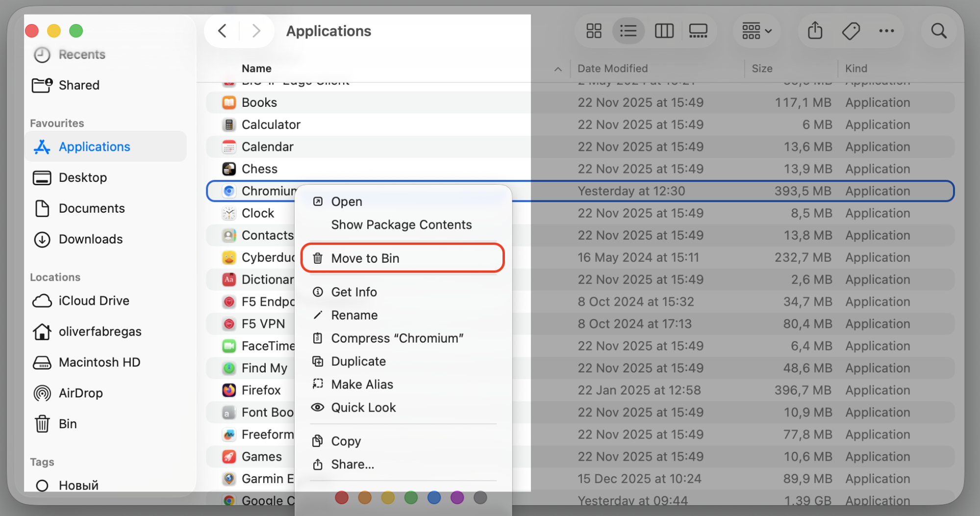Sort by the Name column header
The height and width of the screenshot is (516, 980).
[x=256, y=69]
